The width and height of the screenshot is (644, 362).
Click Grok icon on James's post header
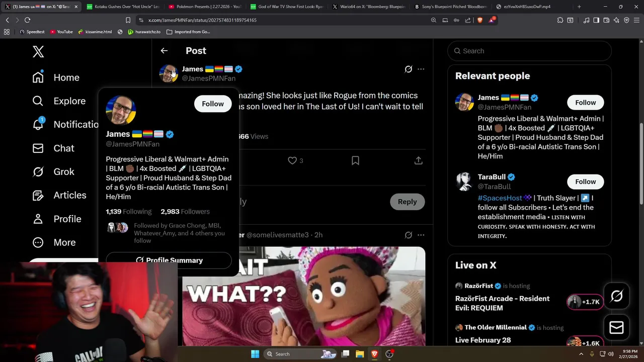[x=409, y=69]
